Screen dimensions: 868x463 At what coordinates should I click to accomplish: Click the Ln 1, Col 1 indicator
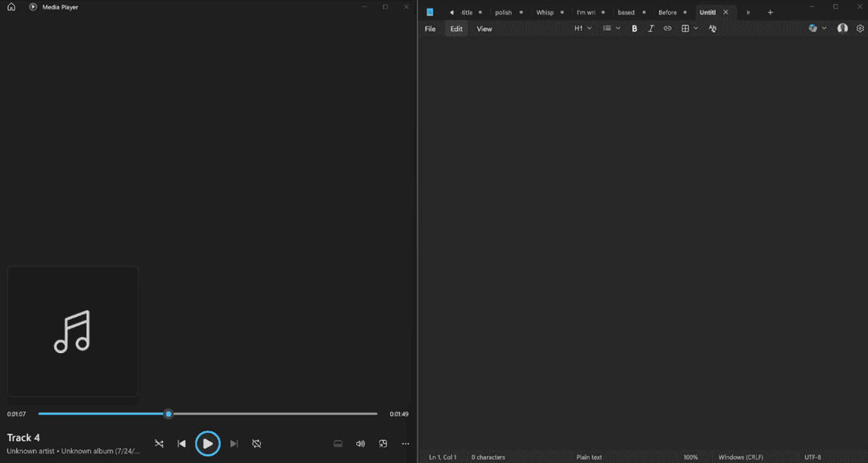443,457
